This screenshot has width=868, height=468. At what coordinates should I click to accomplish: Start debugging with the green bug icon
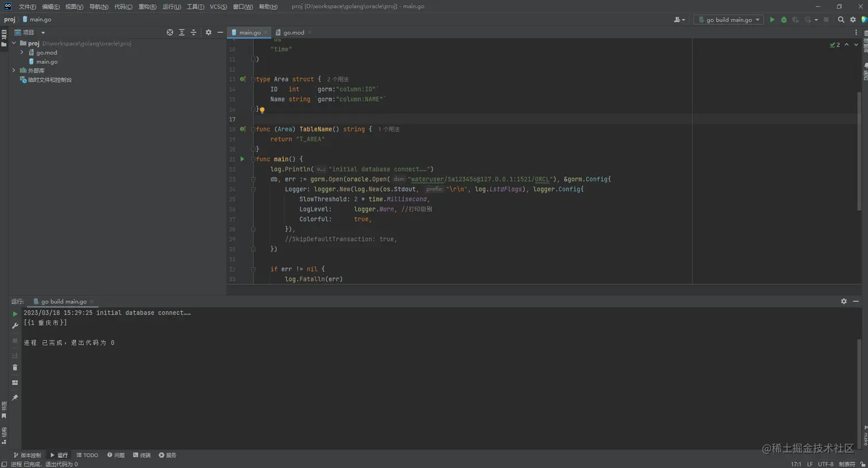pyautogui.click(x=784, y=20)
